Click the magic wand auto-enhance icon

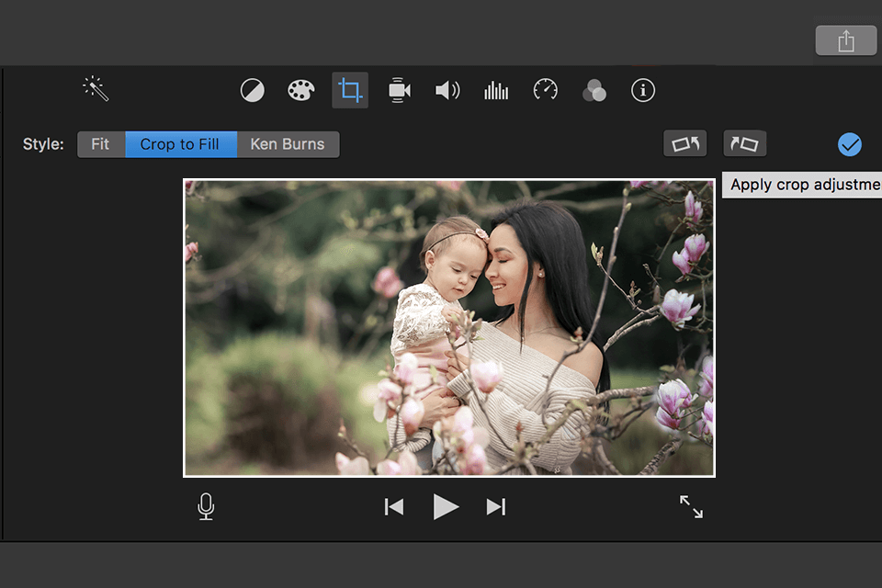tap(96, 89)
